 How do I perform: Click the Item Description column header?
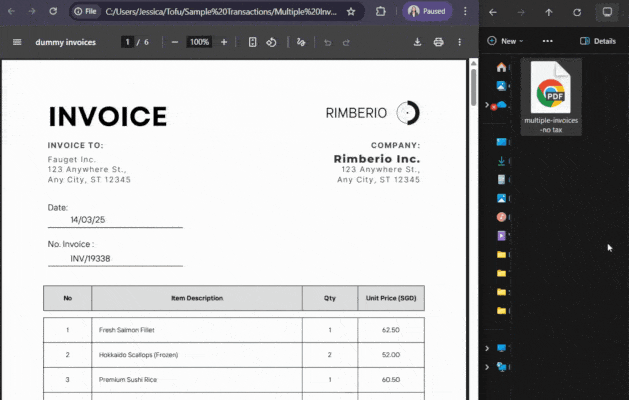(197, 298)
